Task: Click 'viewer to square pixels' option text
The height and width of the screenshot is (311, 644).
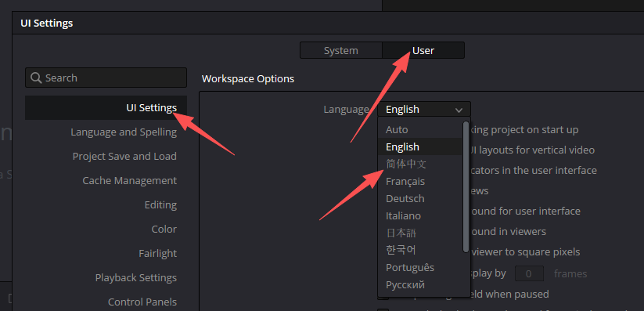Action: [x=525, y=251]
